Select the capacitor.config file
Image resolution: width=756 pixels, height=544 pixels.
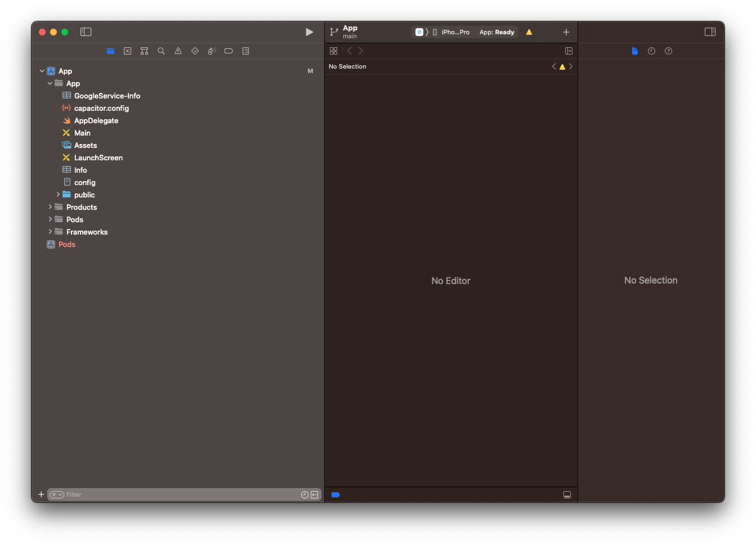[101, 108]
